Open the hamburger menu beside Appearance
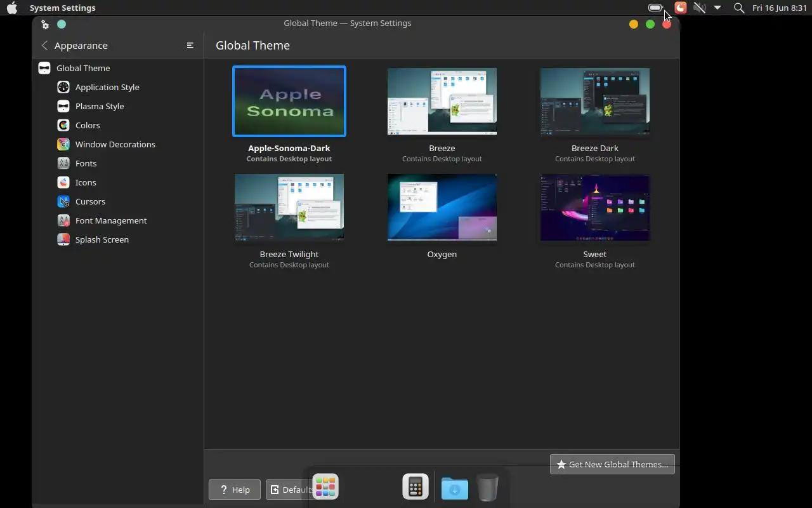This screenshot has height=508, width=812. tap(190, 46)
